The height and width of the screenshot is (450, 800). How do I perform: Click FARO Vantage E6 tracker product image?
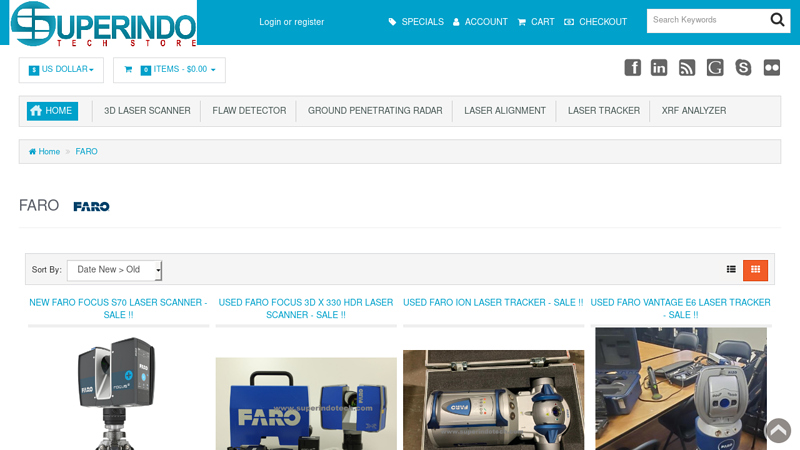(x=681, y=389)
